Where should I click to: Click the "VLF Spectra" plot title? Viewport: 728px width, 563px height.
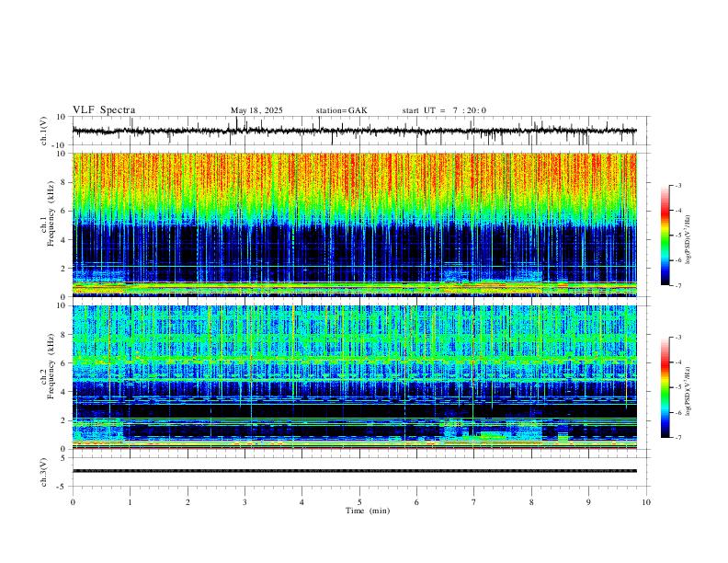click(x=104, y=109)
